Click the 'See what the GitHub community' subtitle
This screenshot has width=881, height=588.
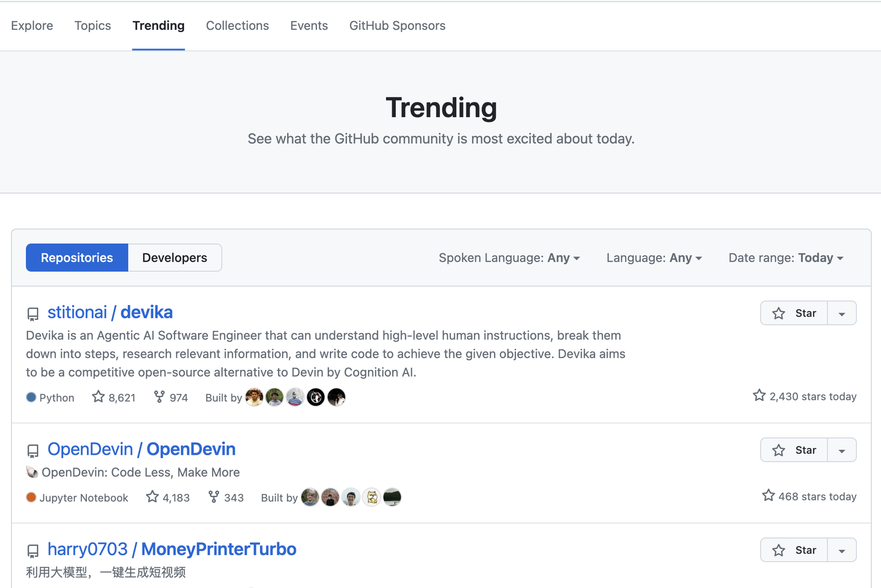tap(441, 139)
